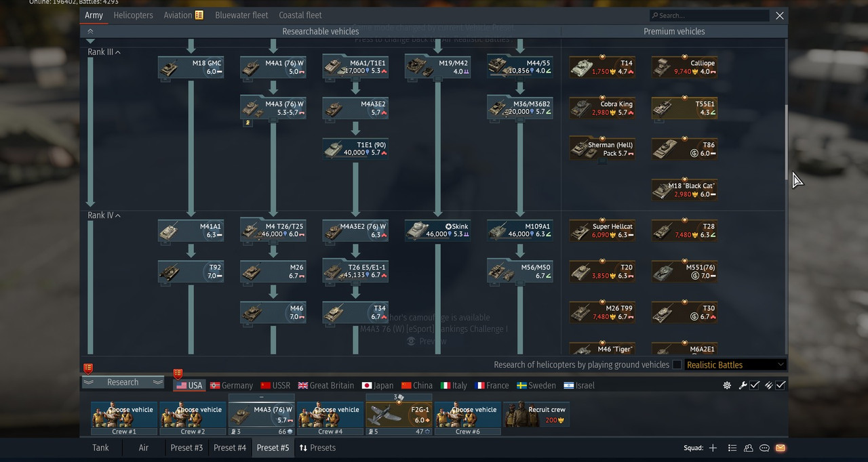Click the red shield badge above USA flag

coord(178,374)
